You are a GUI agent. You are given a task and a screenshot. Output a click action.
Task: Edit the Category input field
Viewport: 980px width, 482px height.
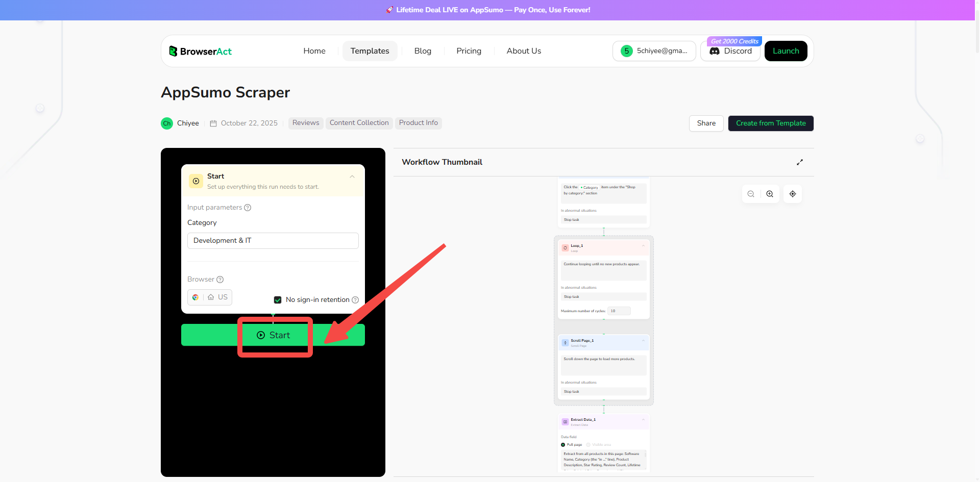[x=273, y=240]
